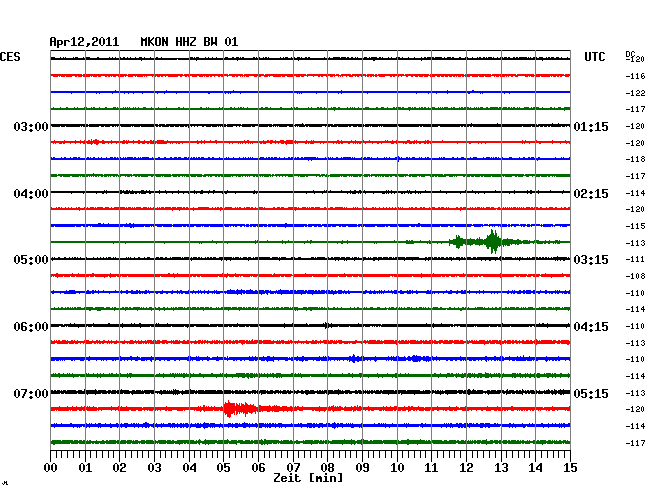Select the UTC column header
Image resolution: width=650 pixels, height=494 pixels.
pyautogui.click(x=594, y=57)
